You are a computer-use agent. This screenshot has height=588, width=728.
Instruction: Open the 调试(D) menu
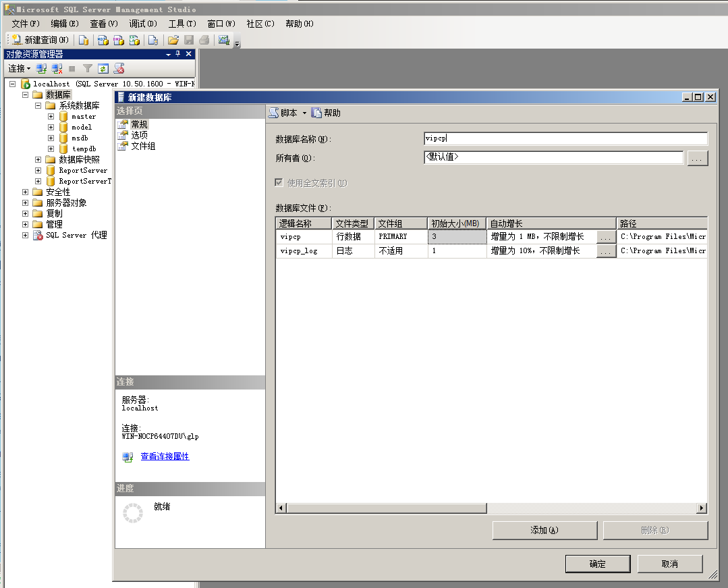click(142, 24)
